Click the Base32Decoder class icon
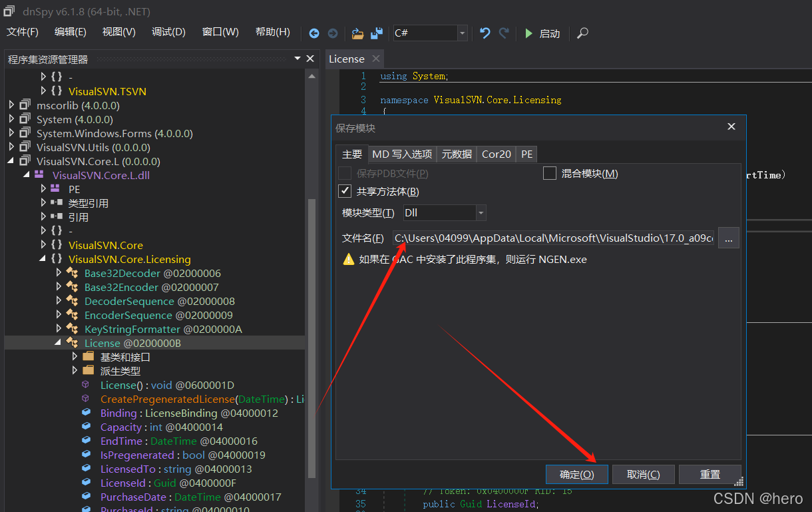Image resolution: width=812 pixels, height=512 pixels. [72, 273]
